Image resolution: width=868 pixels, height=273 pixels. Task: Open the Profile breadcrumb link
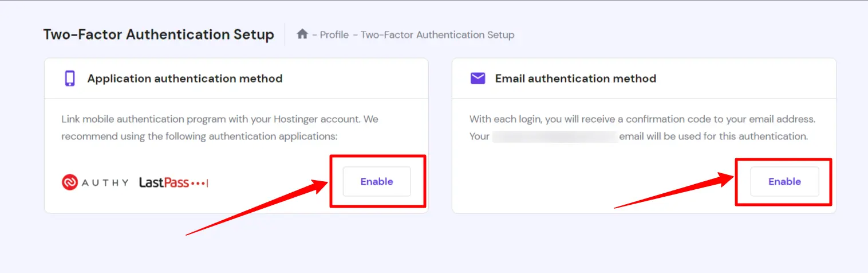point(334,35)
